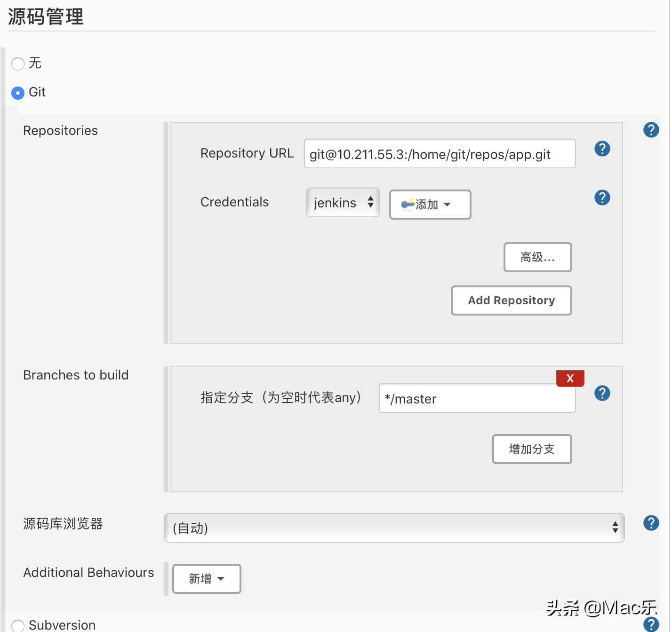Click the 源码管理 section heading
This screenshot has height=632, width=672.
[45, 16]
